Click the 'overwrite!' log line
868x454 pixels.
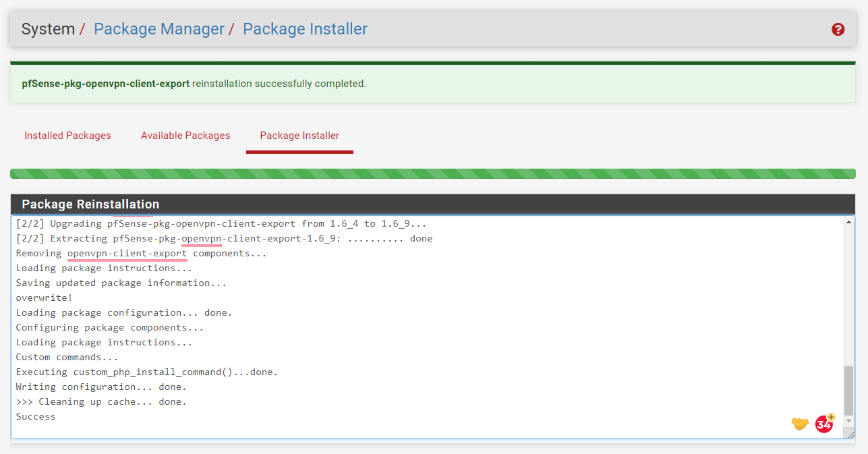click(44, 297)
